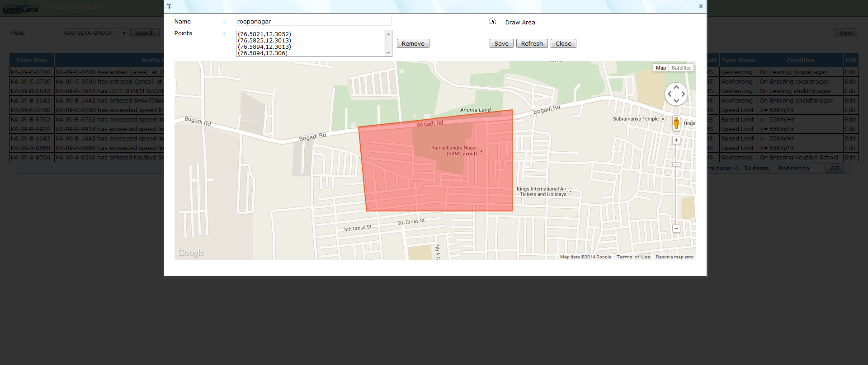
Task: Click the Points list scroll down arrow
Action: coord(388,53)
